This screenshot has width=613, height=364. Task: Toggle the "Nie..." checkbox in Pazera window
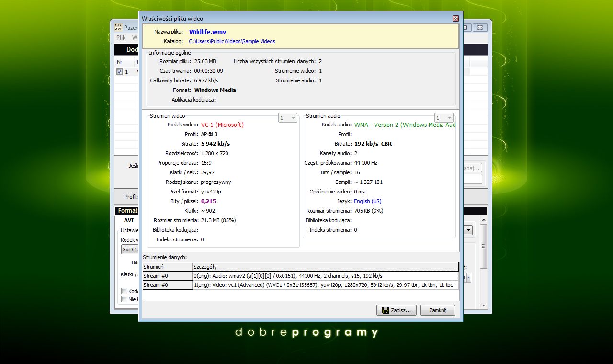(125, 299)
